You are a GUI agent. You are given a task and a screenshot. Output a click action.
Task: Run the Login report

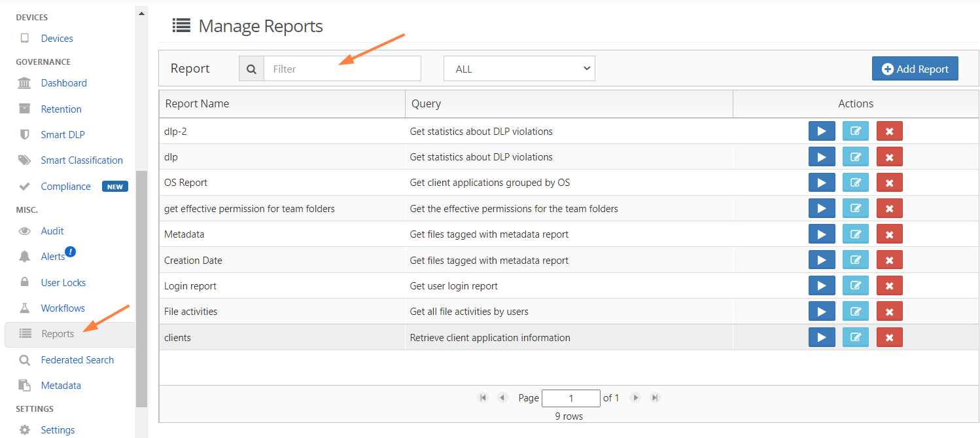pyautogui.click(x=822, y=286)
